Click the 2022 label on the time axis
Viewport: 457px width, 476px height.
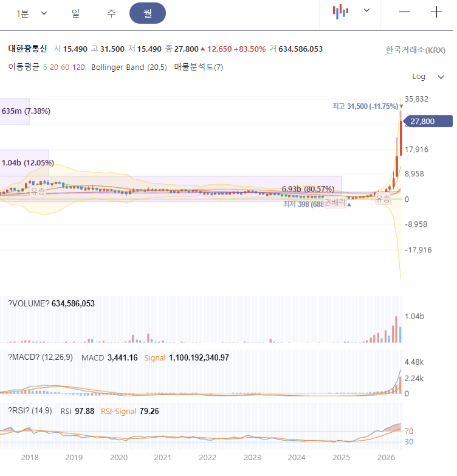point(208,458)
